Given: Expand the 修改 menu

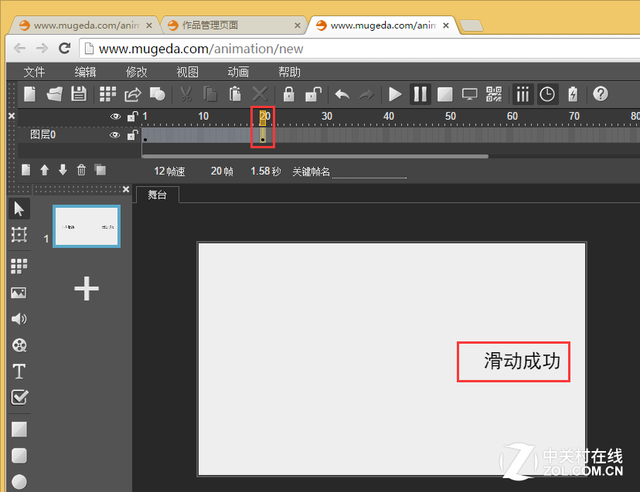Looking at the screenshot, I should click(x=136, y=72).
